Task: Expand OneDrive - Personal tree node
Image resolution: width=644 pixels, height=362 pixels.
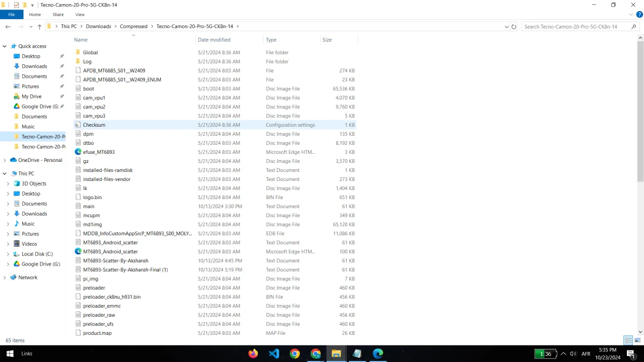Action: (5, 160)
